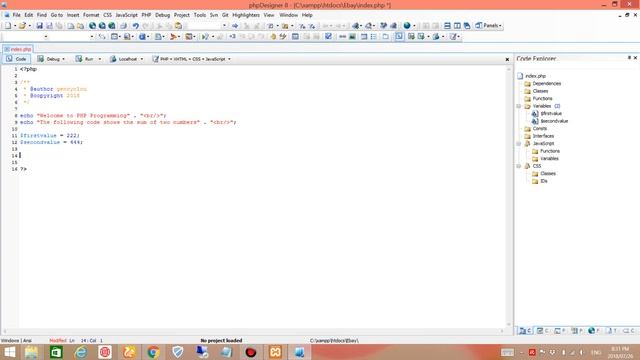The width and height of the screenshot is (640, 360).
Task: Open the File menu
Action: click(16, 15)
